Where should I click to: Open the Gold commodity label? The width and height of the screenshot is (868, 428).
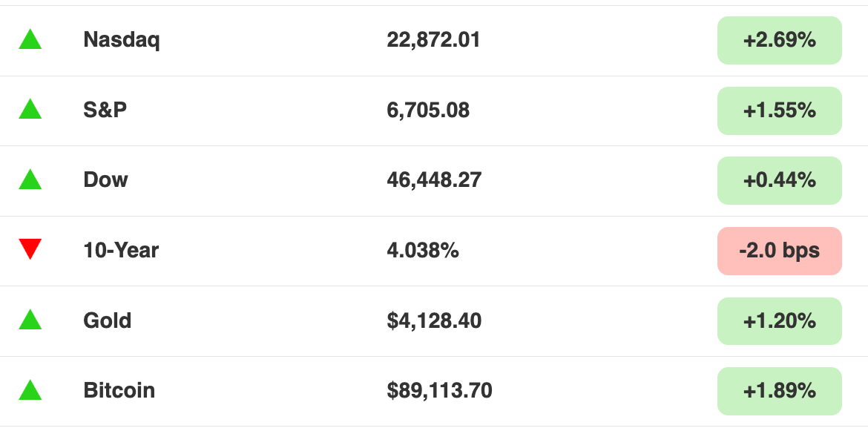tap(108, 320)
